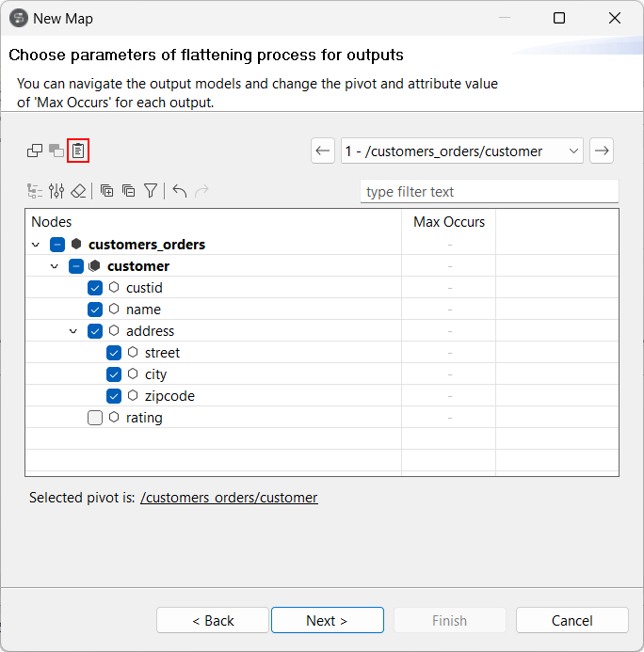This screenshot has width=644, height=652.
Task: Select the city node in the tree
Action: (x=155, y=374)
